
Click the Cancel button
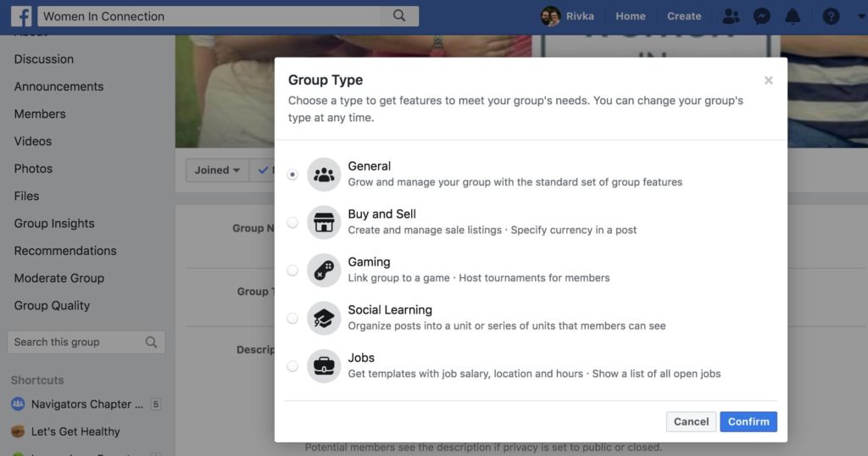tap(691, 421)
